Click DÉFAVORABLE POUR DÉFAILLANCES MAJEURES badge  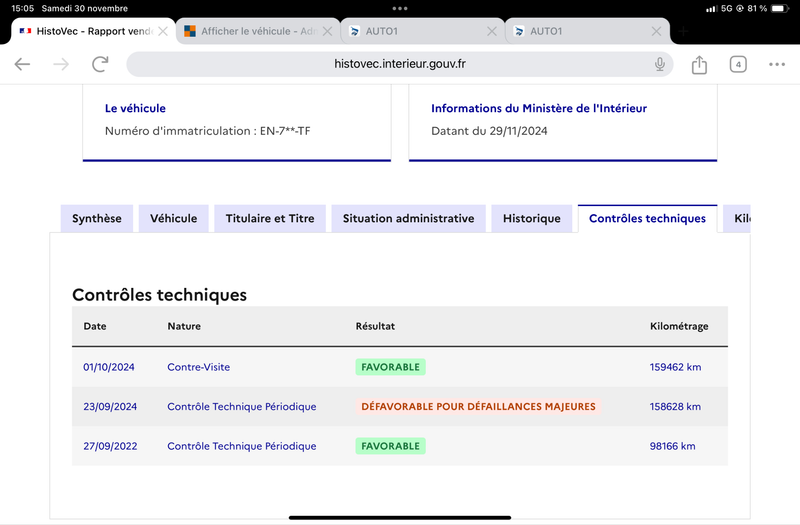coord(478,407)
